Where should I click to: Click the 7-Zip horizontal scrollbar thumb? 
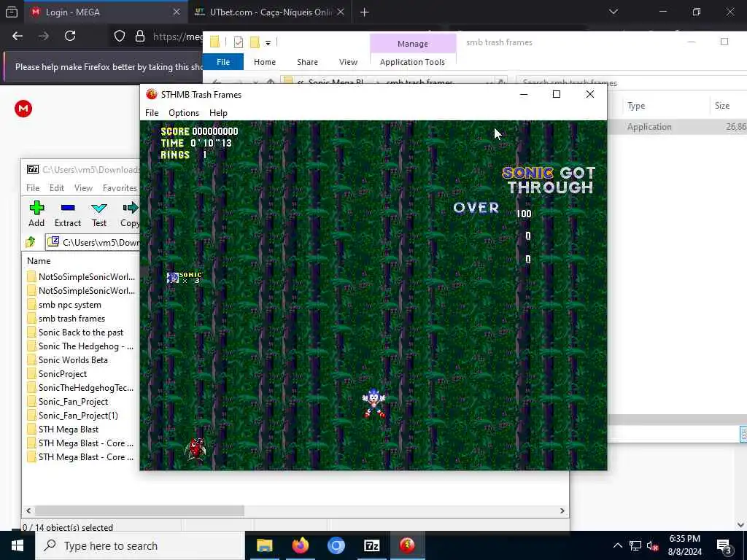coord(139,510)
